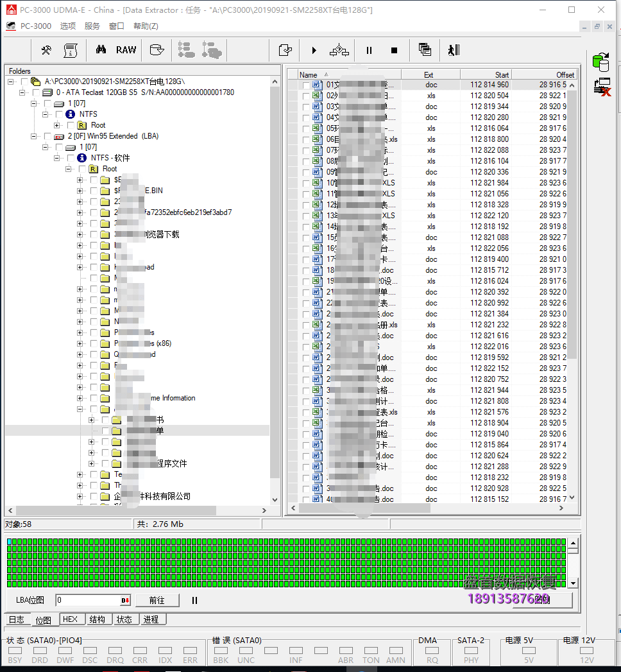This screenshot has height=672, width=621.
Task: Open the 服务 menu
Action: click(92, 26)
